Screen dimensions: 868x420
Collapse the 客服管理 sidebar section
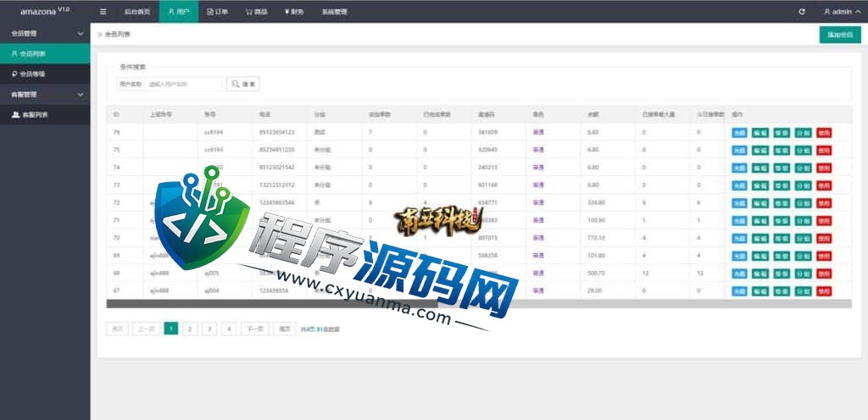pyautogui.click(x=45, y=95)
